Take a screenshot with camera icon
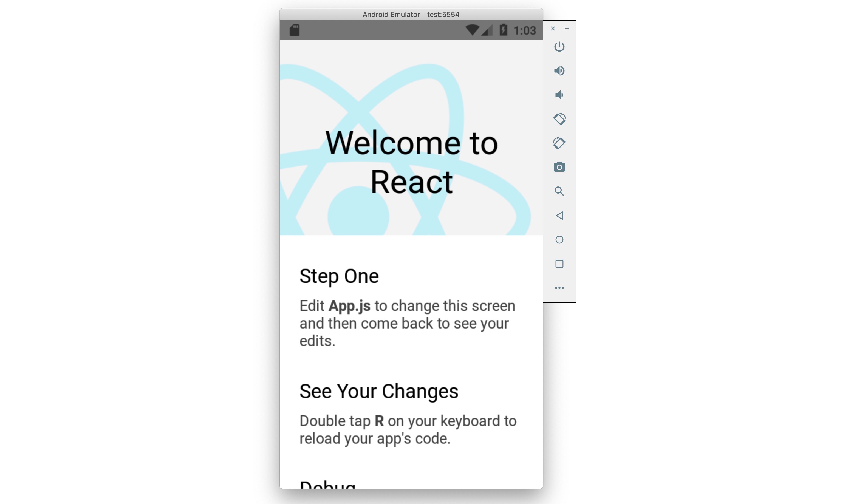 (559, 167)
